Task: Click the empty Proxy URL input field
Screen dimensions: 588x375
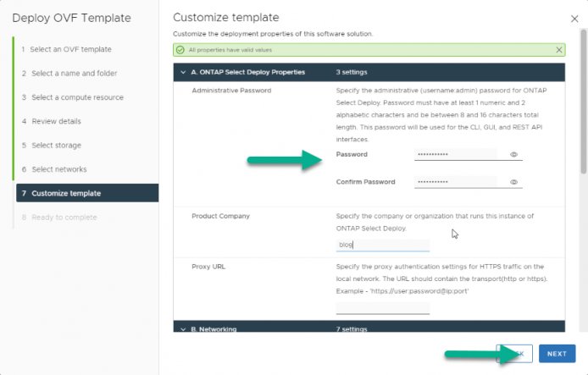Action: click(383, 308)
